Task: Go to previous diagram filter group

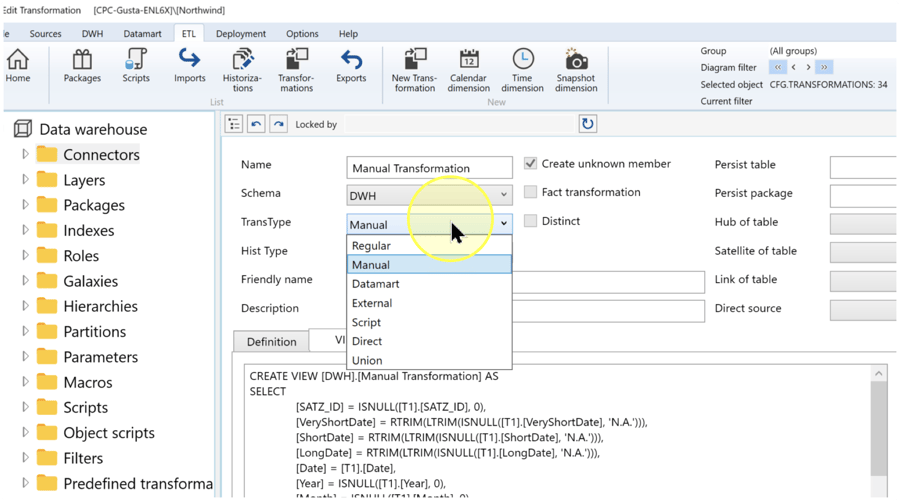Action: pos(794,67)
